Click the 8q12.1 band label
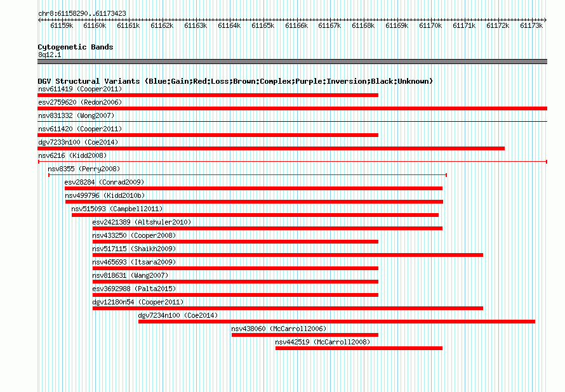Screen dimensions: 565x392 pyautogui.click(x=50, y=55)
